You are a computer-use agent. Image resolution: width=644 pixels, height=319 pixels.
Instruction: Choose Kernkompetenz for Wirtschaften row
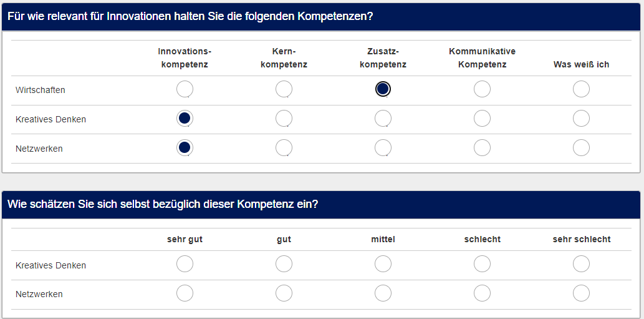(x=284, y=89)
